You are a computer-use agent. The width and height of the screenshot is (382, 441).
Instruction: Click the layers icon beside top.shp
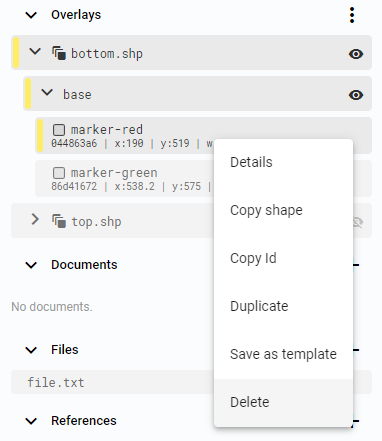click(x=59, y=221)
